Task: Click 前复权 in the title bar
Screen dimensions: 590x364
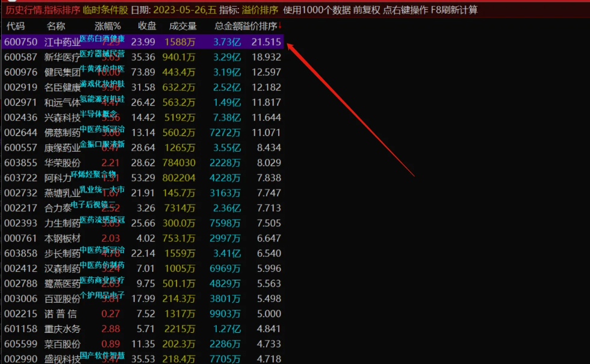Action: pos(367,10)
